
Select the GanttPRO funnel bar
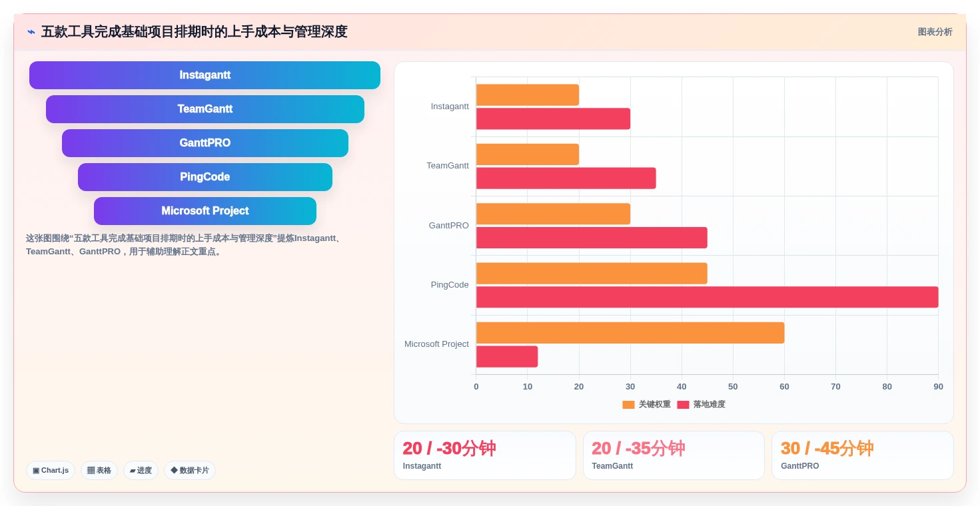click(205, 143)
